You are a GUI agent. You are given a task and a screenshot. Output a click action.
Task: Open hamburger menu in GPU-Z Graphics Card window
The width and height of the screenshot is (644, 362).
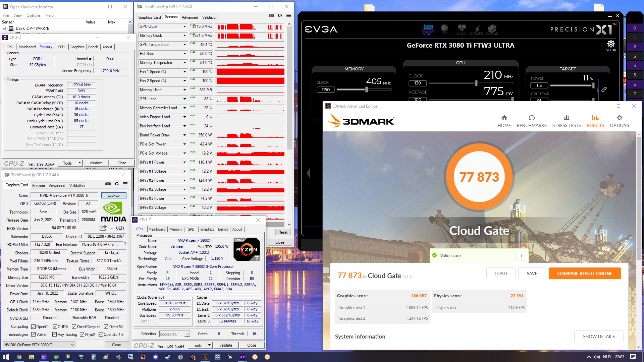click(x=125, y=184)
